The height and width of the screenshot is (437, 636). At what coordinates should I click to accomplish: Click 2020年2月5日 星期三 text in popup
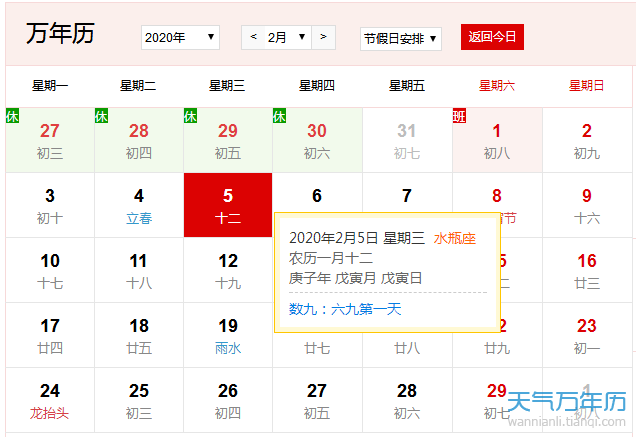click(357, 238)
